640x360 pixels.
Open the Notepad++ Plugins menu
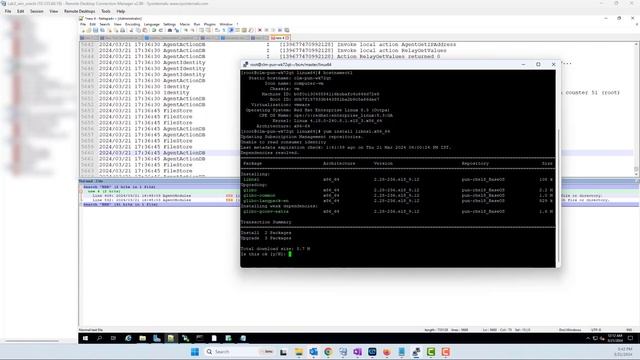pyautogui.click(x=209, y=24)
